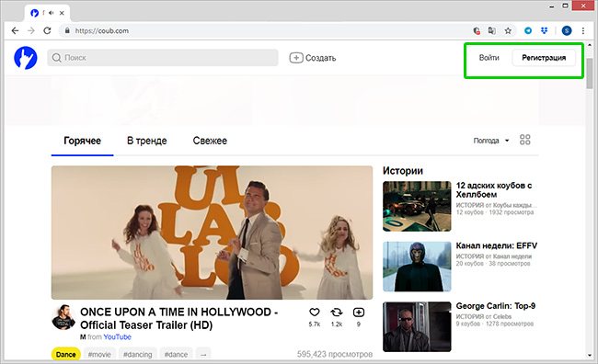Click the scrollbar down arrow
This screenshot has width=598, height=364.
(590, 356)
